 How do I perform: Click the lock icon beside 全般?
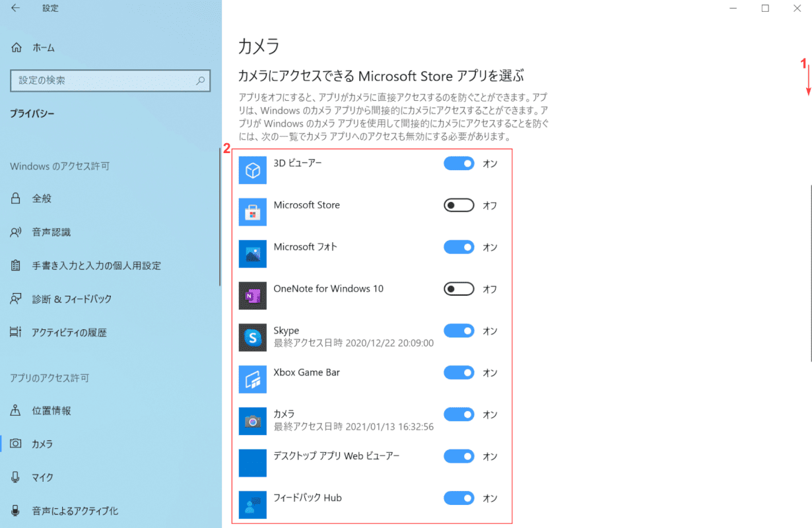coord(16,198)
